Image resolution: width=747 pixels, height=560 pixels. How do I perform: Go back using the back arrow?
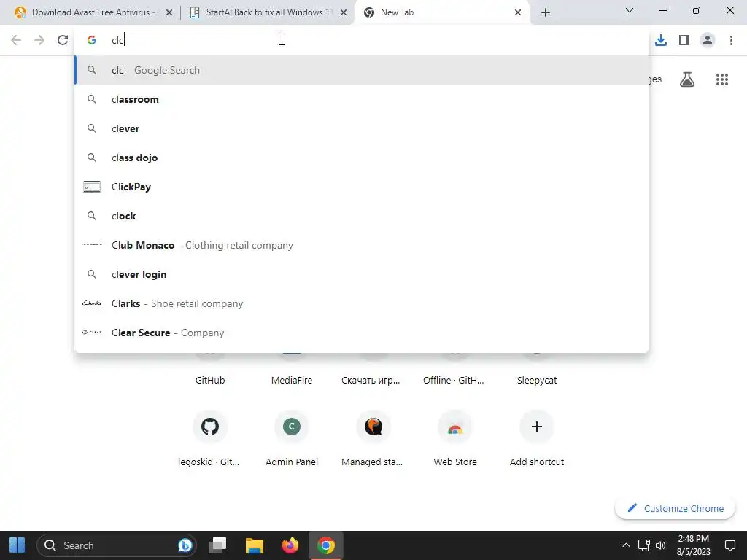(16, 40)
